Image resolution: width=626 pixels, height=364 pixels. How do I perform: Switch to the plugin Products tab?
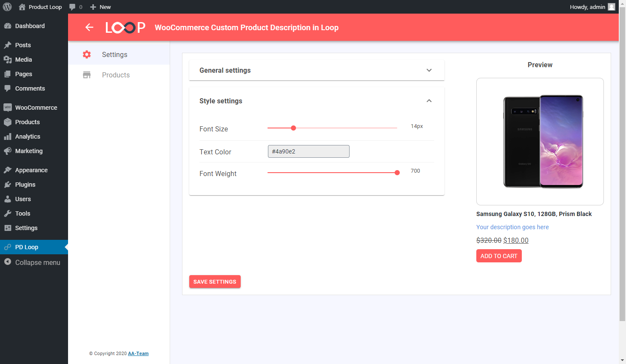pyautogui.click(x=119, y=75)
